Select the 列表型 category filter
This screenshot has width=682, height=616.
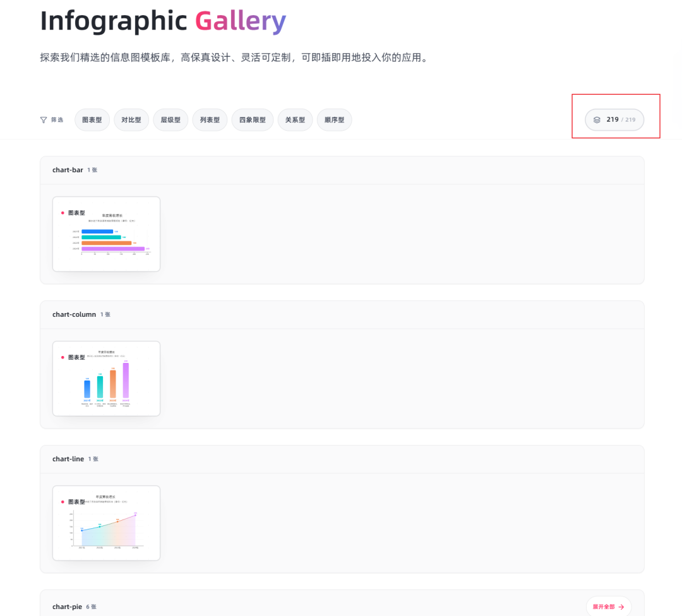[210, 120]
